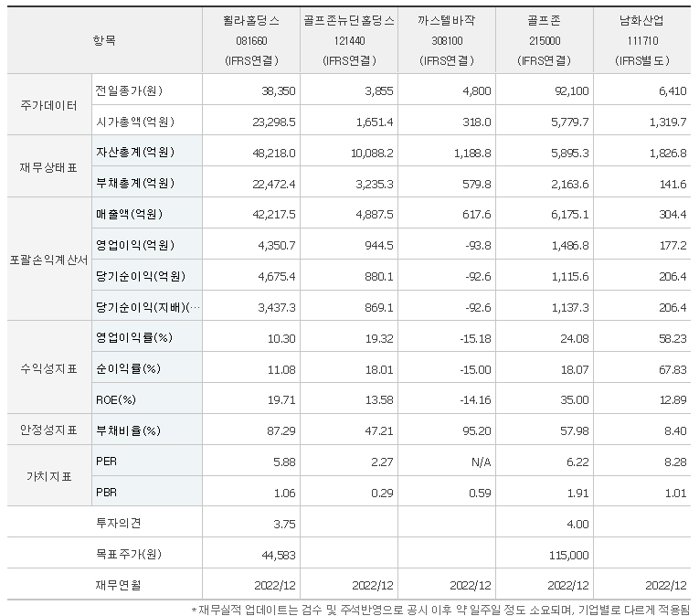Click the 순이익률(%) row label

[129, 369]
